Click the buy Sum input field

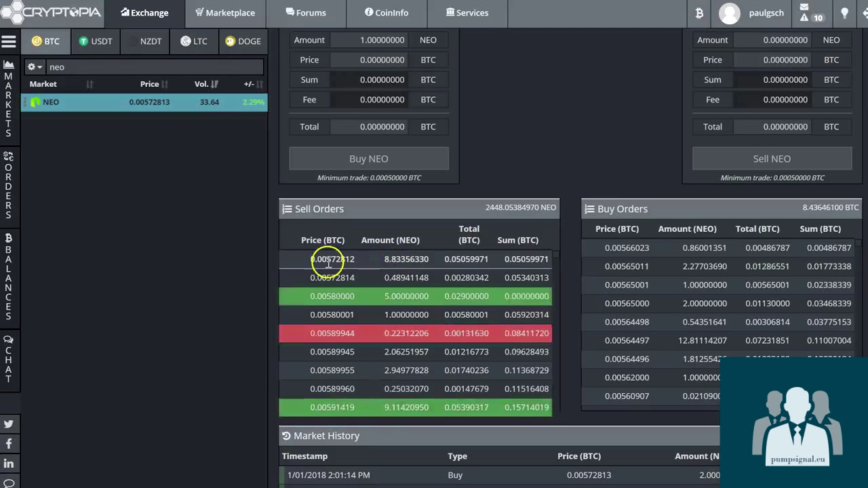point(370,79)
